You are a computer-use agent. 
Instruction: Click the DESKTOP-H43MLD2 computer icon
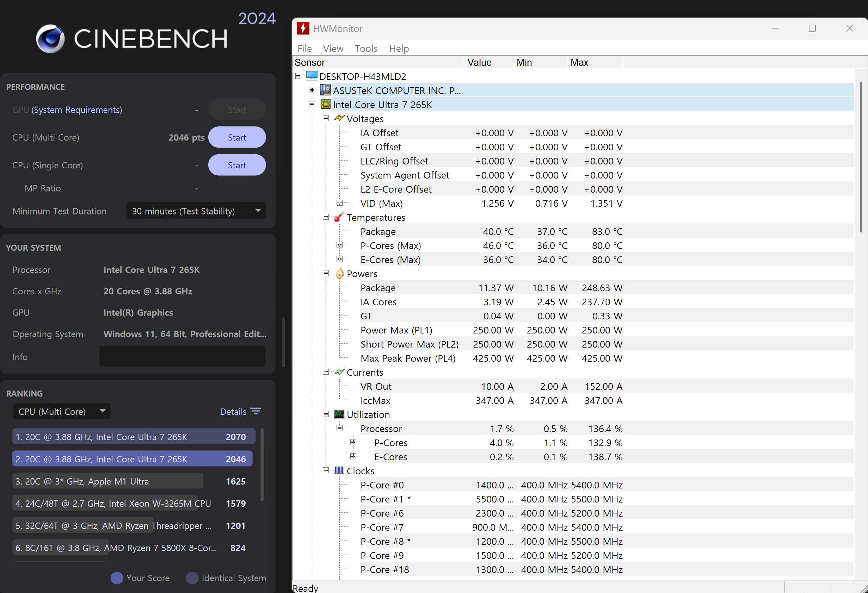pos(312,76)
